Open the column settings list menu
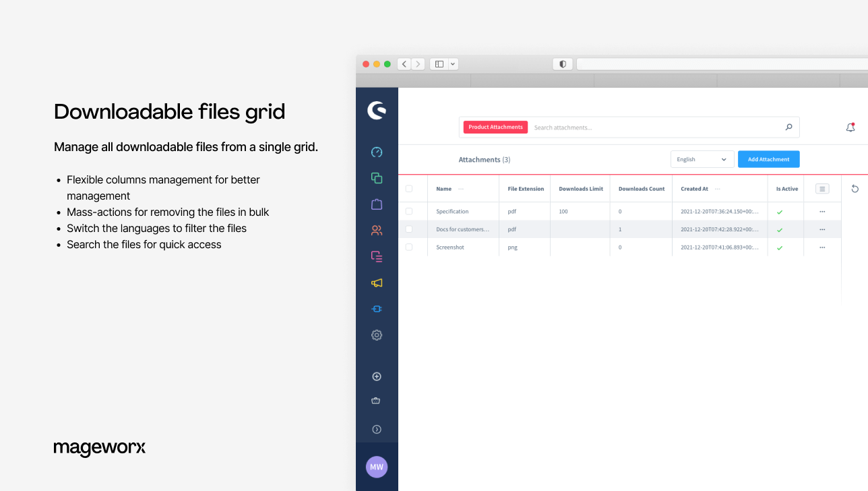The width and height of the screenshot is (868, 491). click(822, 189)
